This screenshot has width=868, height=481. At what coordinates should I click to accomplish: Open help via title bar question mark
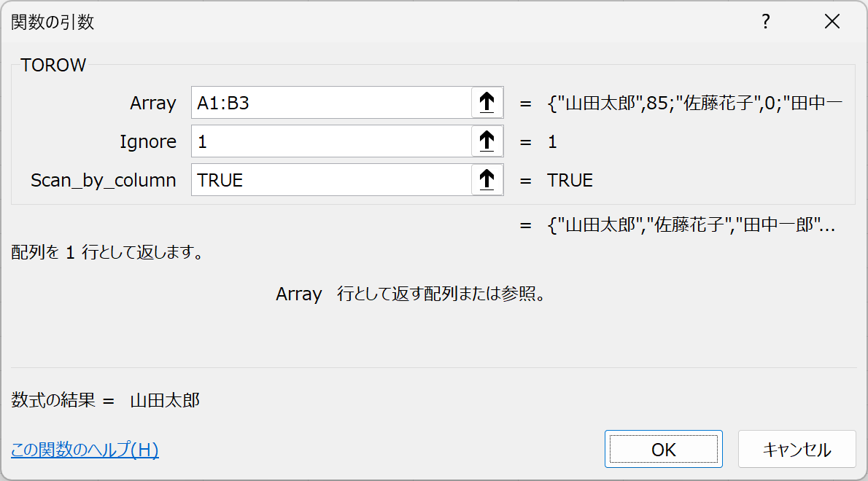[765, 22]
